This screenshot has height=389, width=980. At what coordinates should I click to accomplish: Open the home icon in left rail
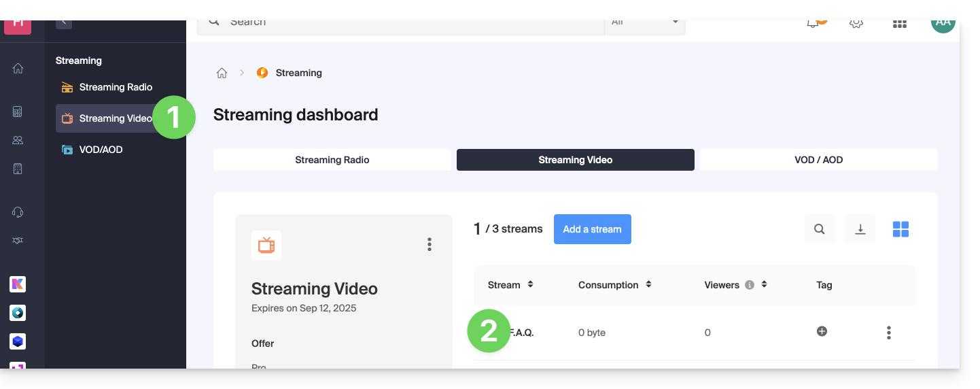(18, 68)
